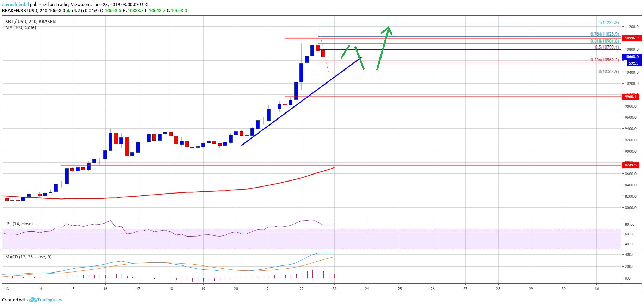Click the MACD (12, 26, close, 9) label
644x306 pixels.
[28, 257]
